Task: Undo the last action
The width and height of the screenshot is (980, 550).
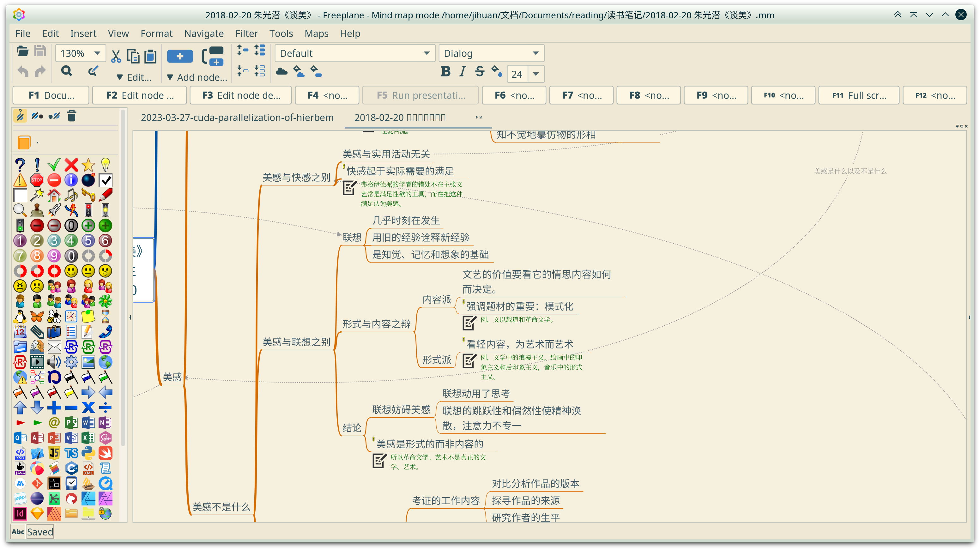Action: click(23, 71)
